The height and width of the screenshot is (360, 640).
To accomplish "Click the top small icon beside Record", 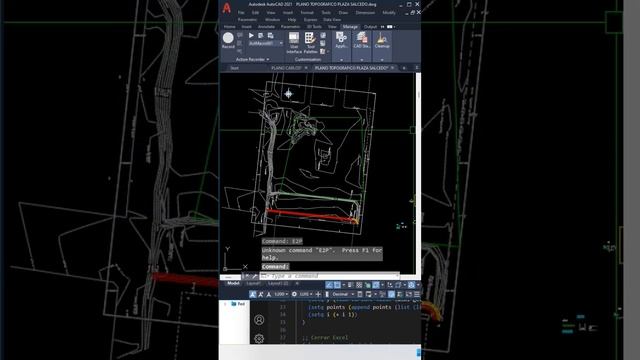I will (x=240, y=36).
